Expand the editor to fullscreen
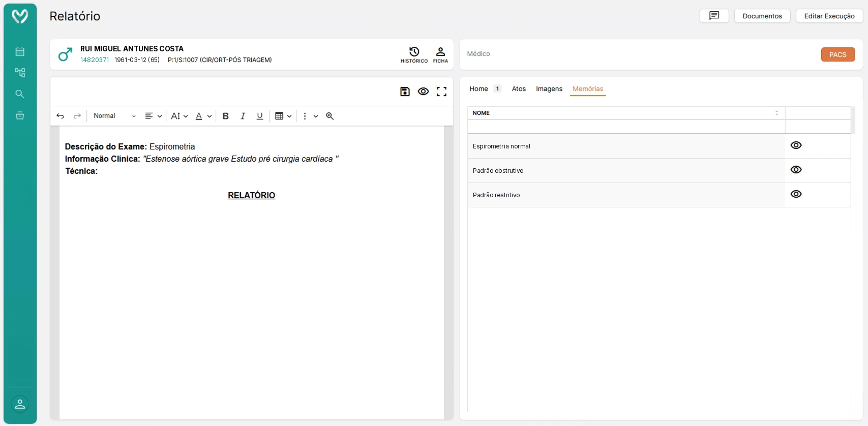The height and width of the screenshot is (426, 868). (441, 92)
